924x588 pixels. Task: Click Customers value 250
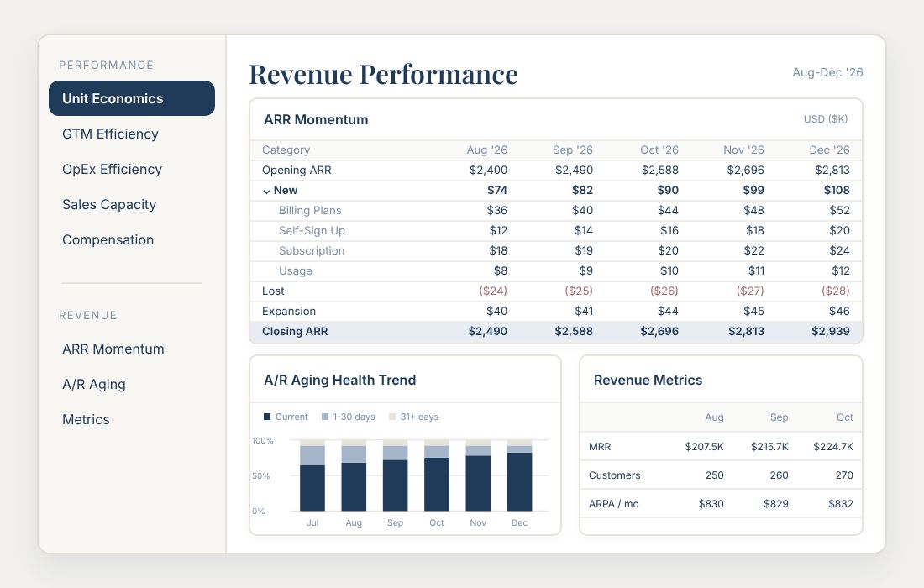click(714, 475)
